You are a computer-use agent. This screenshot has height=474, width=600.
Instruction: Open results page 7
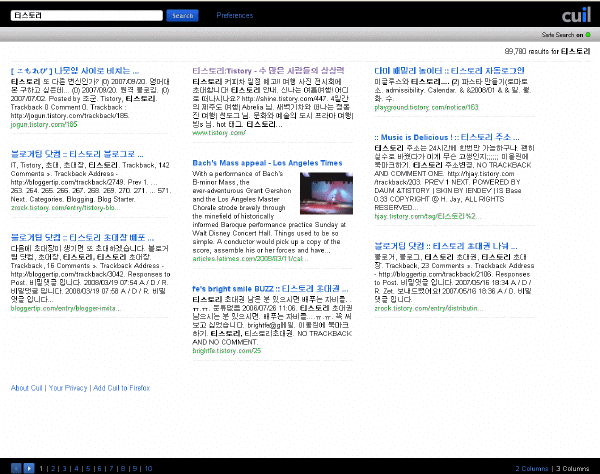coord(111,468)
